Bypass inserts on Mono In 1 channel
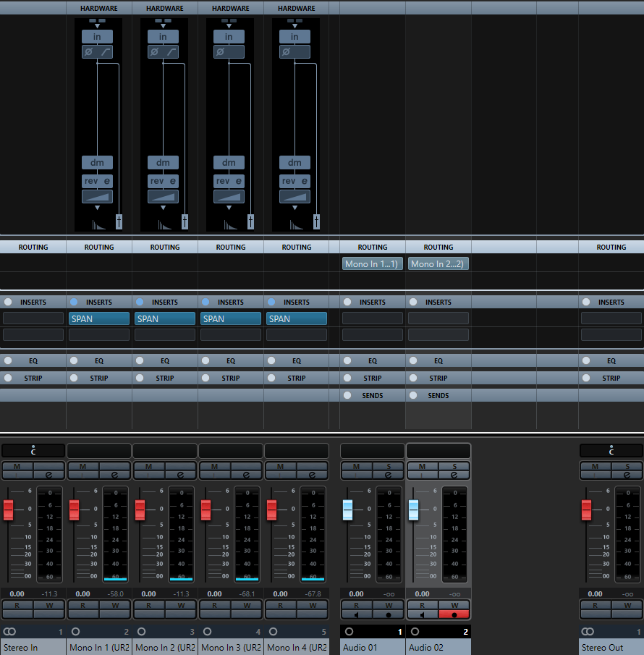 (74, 302)
